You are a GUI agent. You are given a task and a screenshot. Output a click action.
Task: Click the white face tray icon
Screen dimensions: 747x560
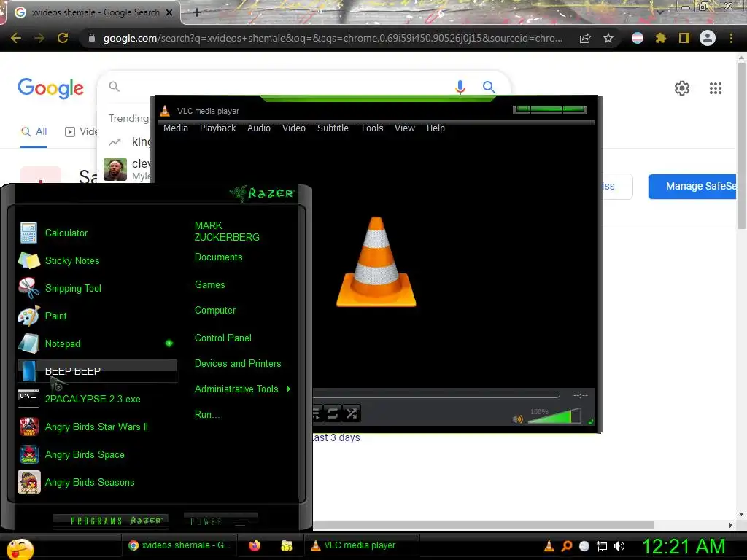coord(584,546)
